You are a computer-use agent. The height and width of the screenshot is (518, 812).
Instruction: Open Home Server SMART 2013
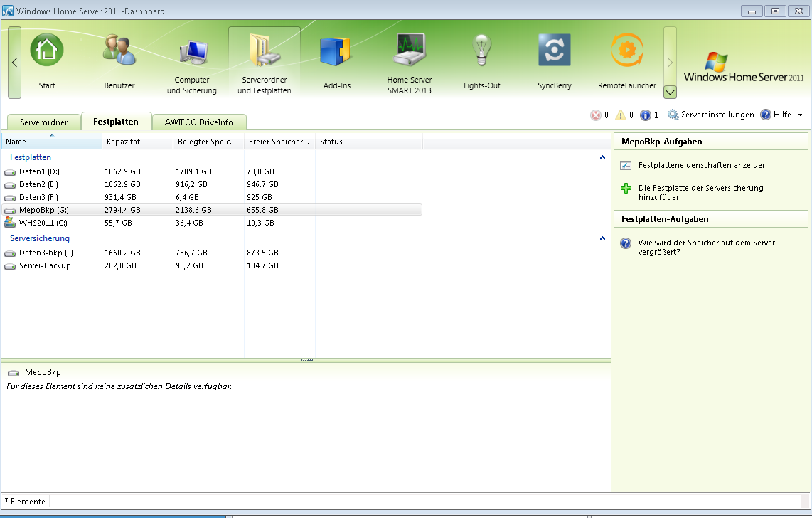[410, 49]
